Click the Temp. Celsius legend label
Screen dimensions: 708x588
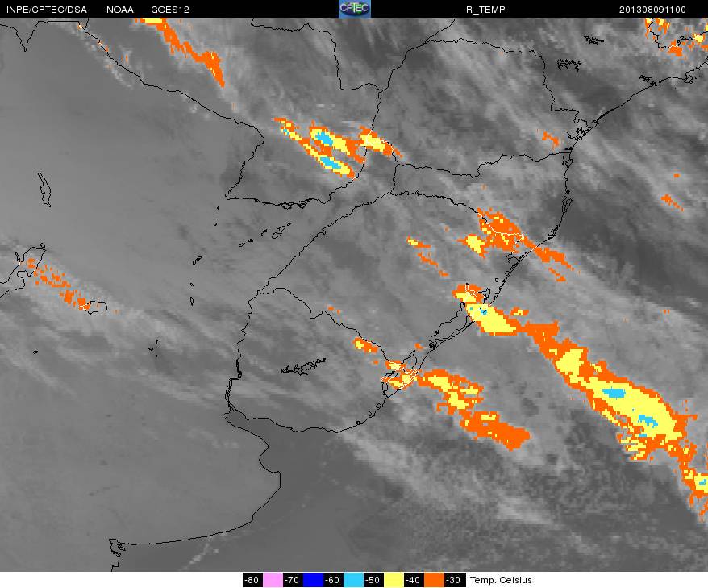(x=501, y=580)
